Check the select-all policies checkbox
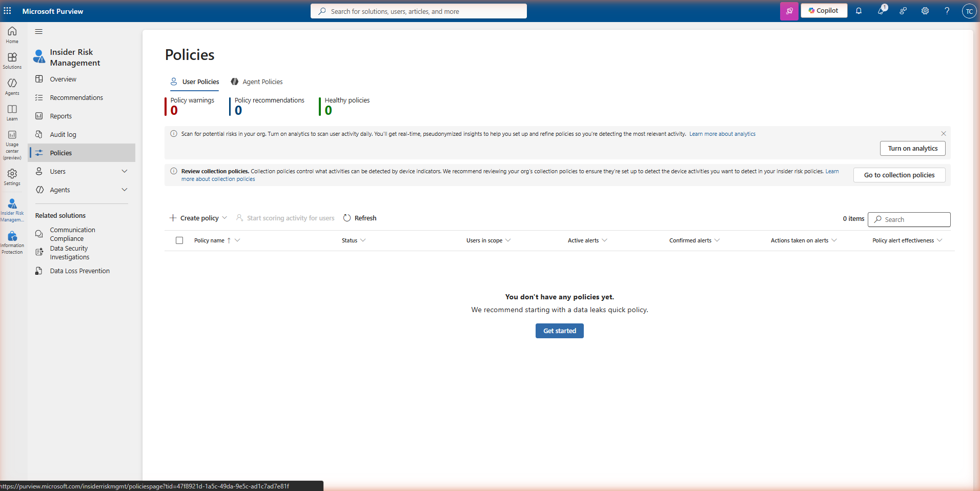The width and height of the screenshot is (980, 491). 179,240
